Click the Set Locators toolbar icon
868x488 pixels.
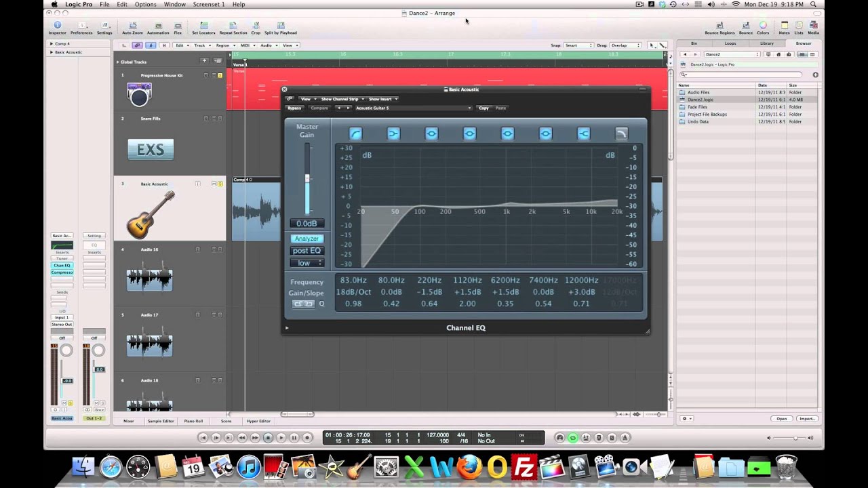tap(203, 27)
